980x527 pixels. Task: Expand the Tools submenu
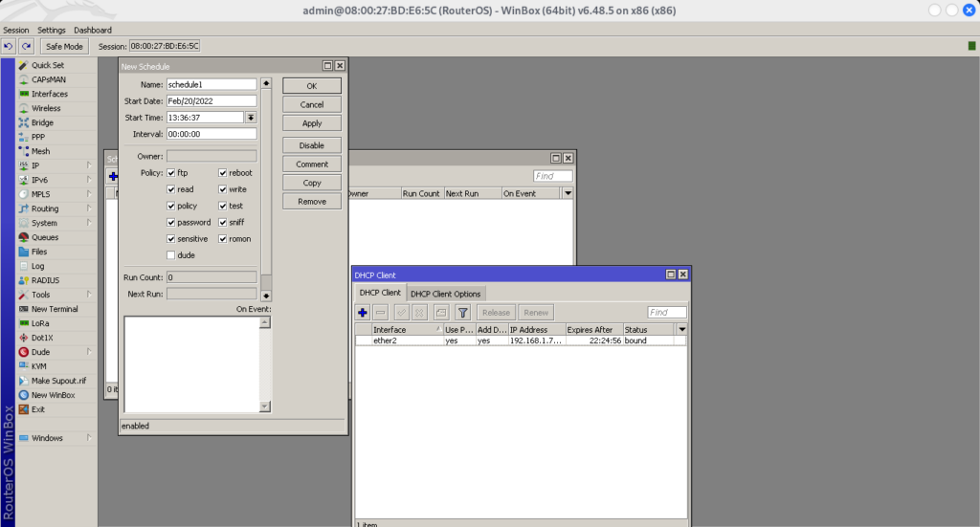coord(89,295)
